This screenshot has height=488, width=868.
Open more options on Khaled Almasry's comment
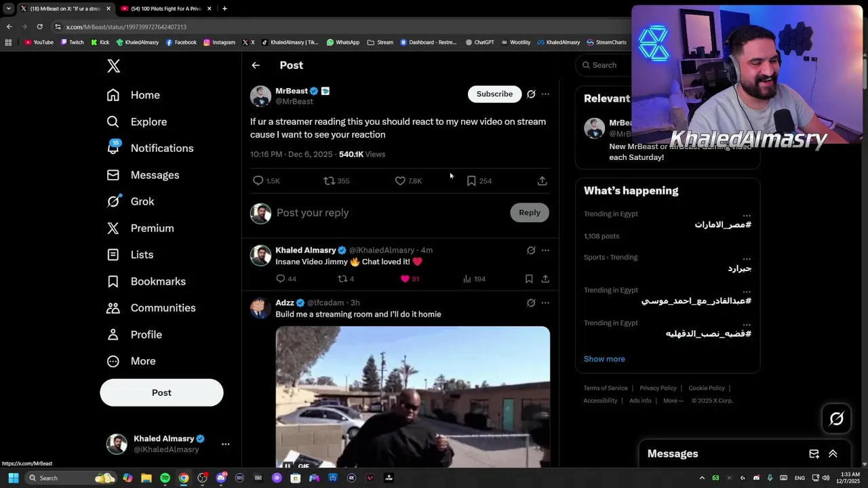coord(545,250)
